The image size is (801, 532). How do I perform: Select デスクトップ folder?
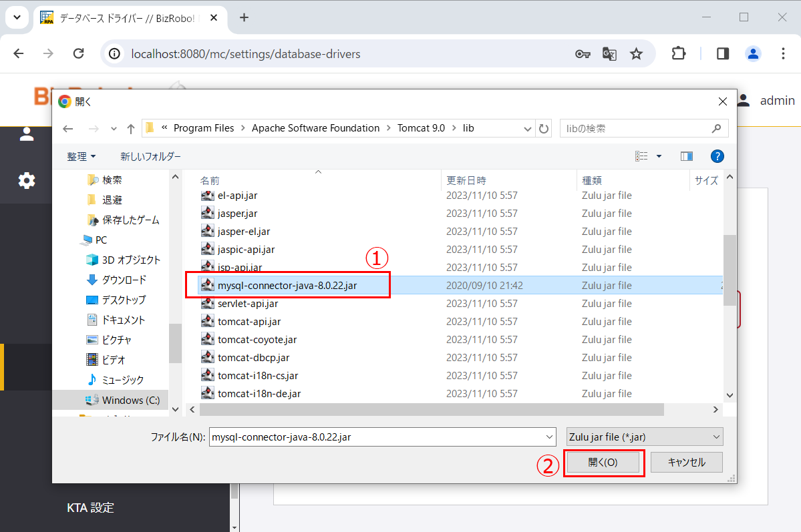point(124,300)
